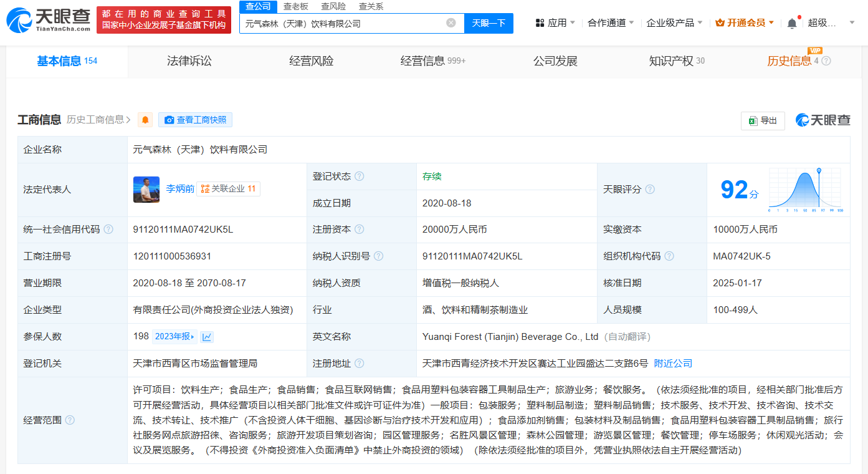868x474 pixels.
Task: Click the 导出 export button
Action: (763, 120)
